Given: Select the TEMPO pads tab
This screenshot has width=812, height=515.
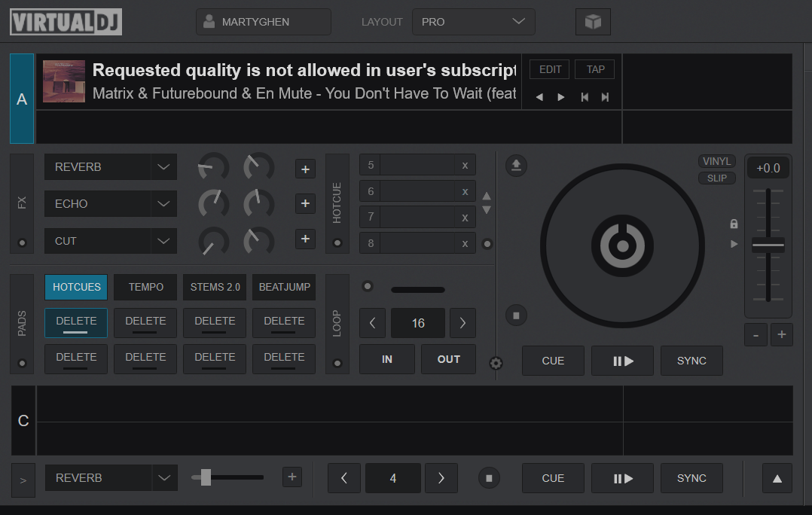Looking at the screenshot, I should click(x=145, y=288).
